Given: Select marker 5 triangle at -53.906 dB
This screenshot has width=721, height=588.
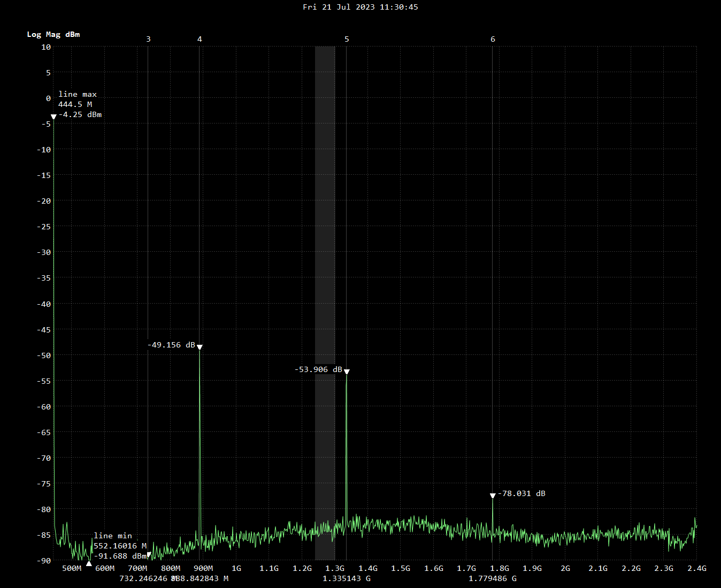Looking at the screenshot, I should tap(347, 372).
